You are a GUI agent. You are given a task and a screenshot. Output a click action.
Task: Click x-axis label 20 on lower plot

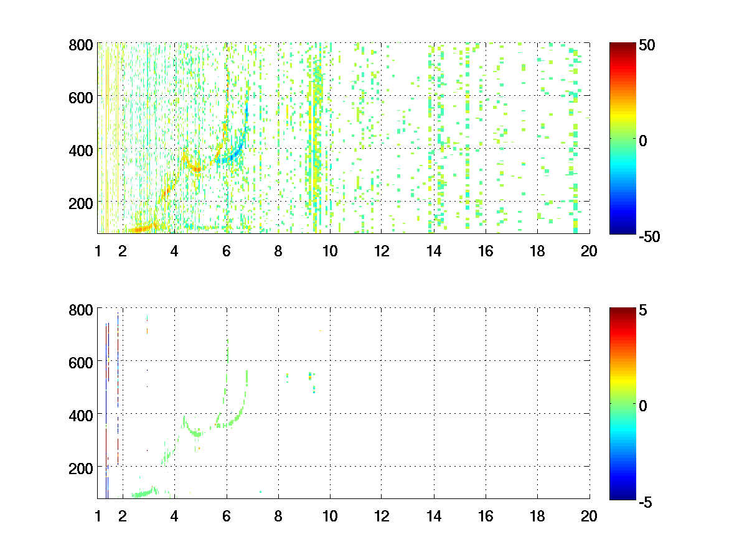(589, 516)
